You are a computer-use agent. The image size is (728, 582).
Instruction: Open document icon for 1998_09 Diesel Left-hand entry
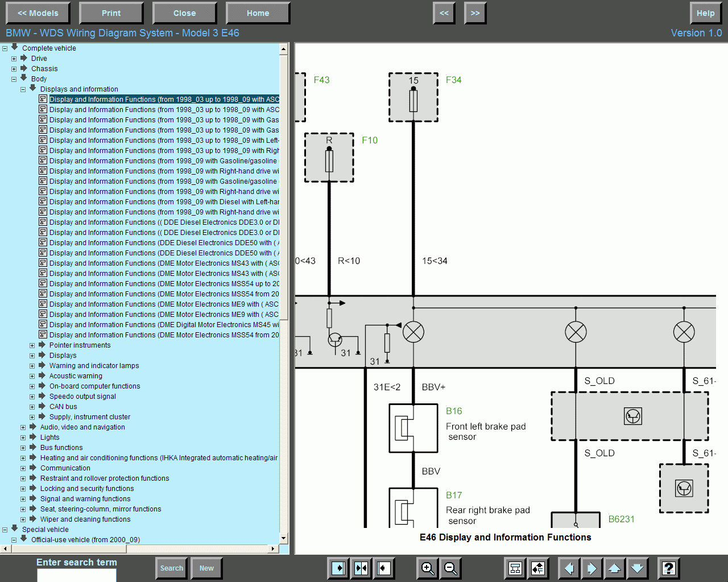click(43, 201)
